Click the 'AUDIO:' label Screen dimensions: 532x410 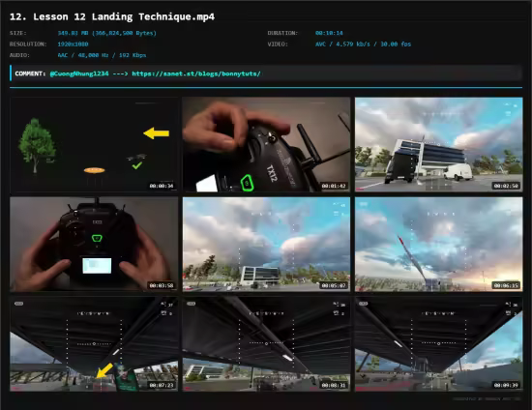click(x=19, y=55)
